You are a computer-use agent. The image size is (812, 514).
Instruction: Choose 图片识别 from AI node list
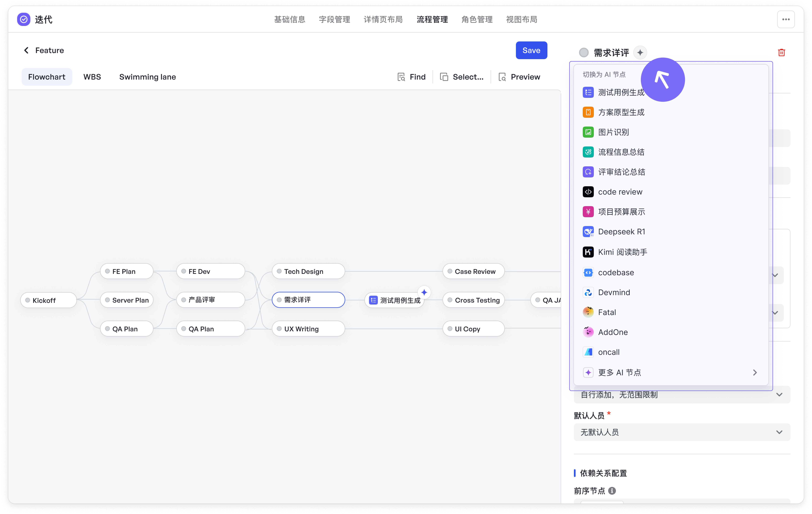pyautogui.click(x=671, y=132)
